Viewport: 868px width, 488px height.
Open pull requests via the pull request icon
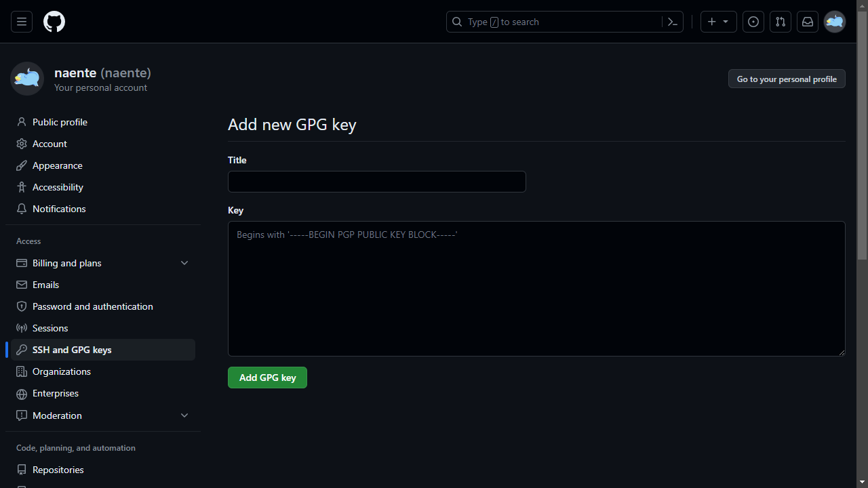(780, 21)
